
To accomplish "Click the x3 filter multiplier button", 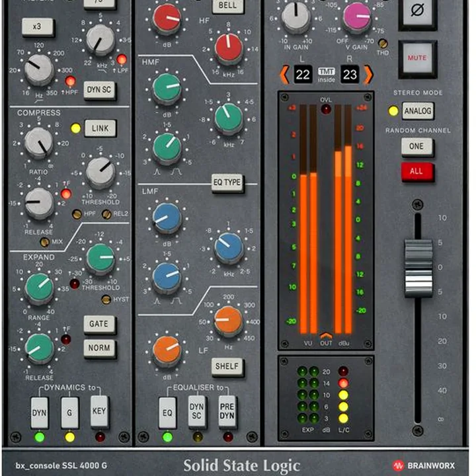I will click(x=38, y=26).
